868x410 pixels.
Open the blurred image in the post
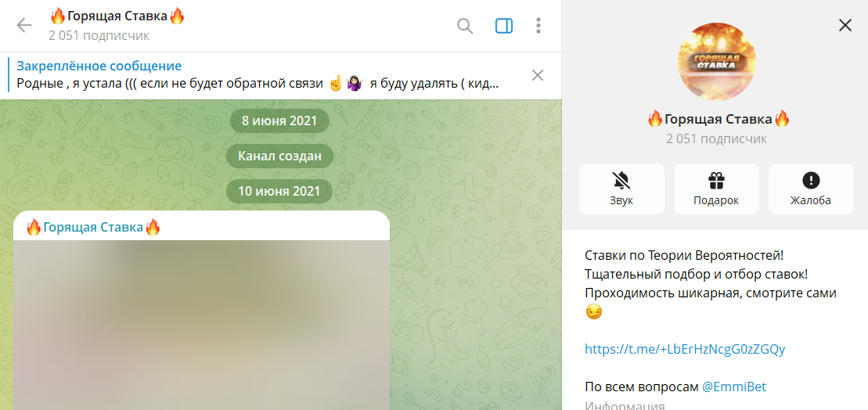click(201, 325)
